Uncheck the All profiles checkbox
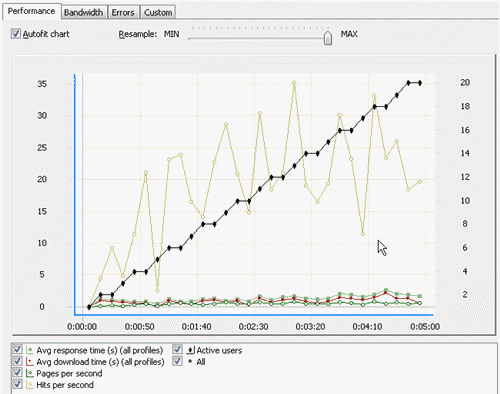 178,361
